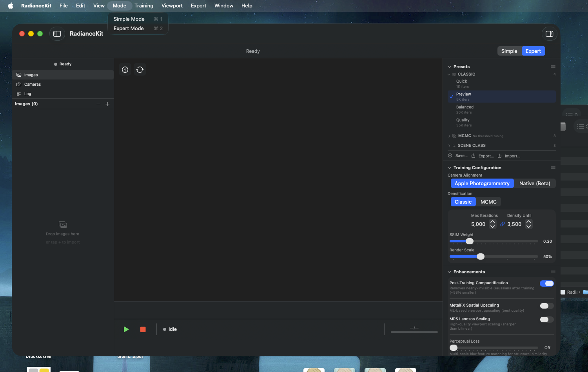Toggle Post-Training Compactification switch
The width and height of the screenshot is (588, 372).
[546, 284]
